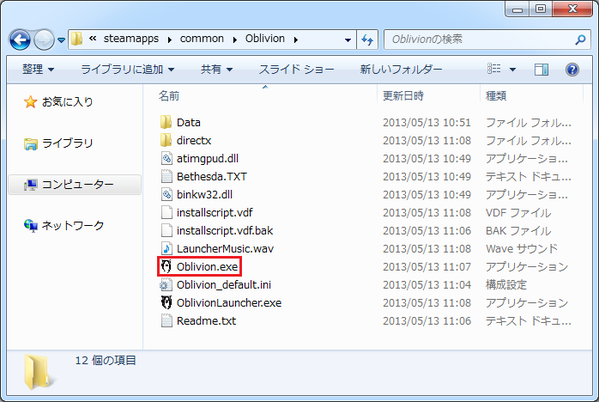Click the LauncherMusic.wav audio icon
599x402 pixels.
click(166, 248)
